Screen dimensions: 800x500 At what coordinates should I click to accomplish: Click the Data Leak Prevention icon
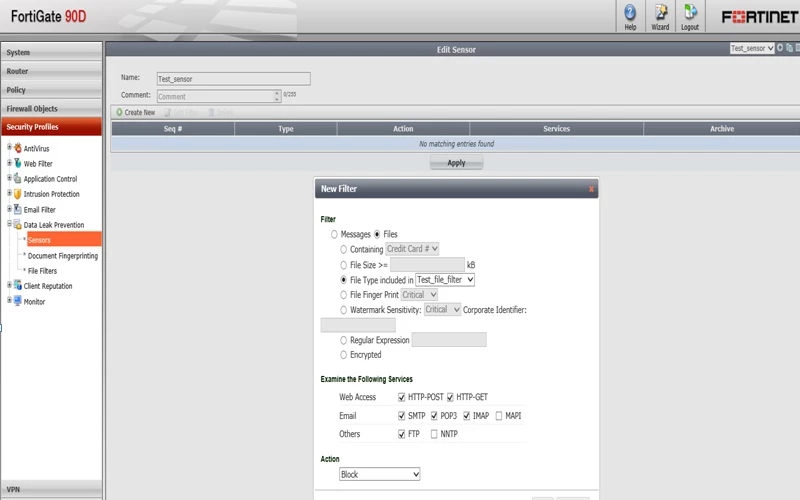[x=18, y=224]
